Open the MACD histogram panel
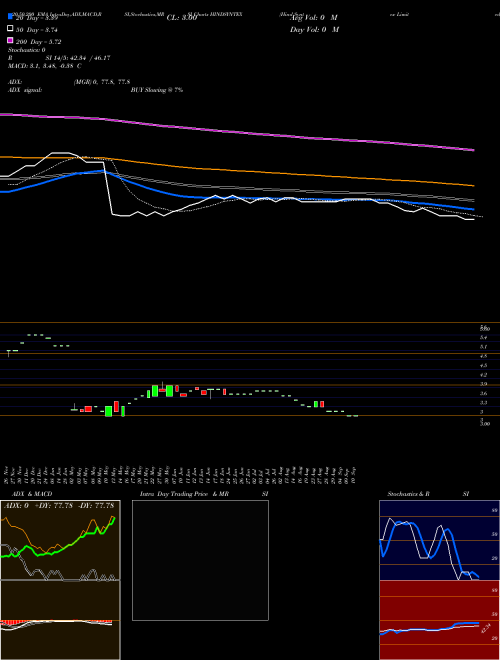Image resolution: width=500 pixels, height=660 pixels. [60, 620]
